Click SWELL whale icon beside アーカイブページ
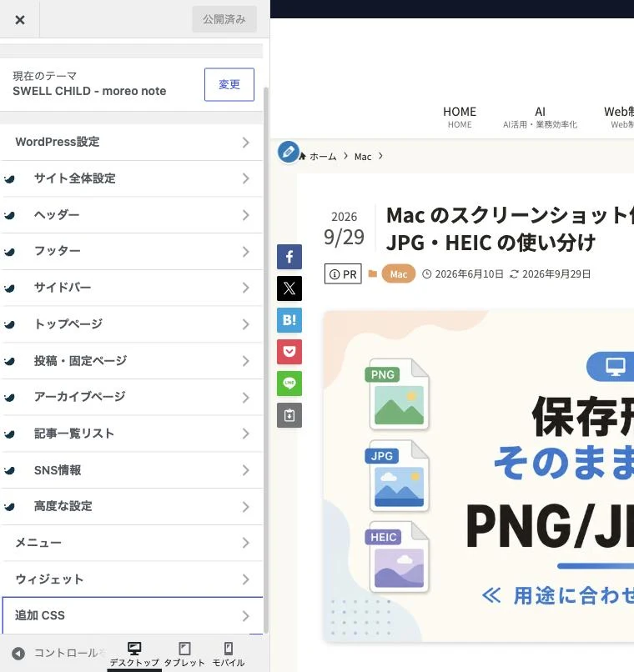The height and width of the screenshot is (672, 634). [9, 398]
